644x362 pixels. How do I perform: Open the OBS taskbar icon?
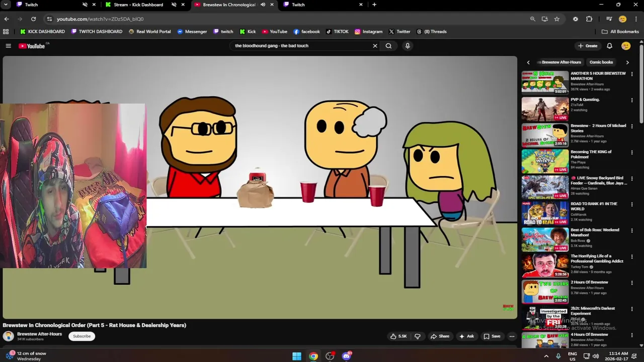coord(330,356)
